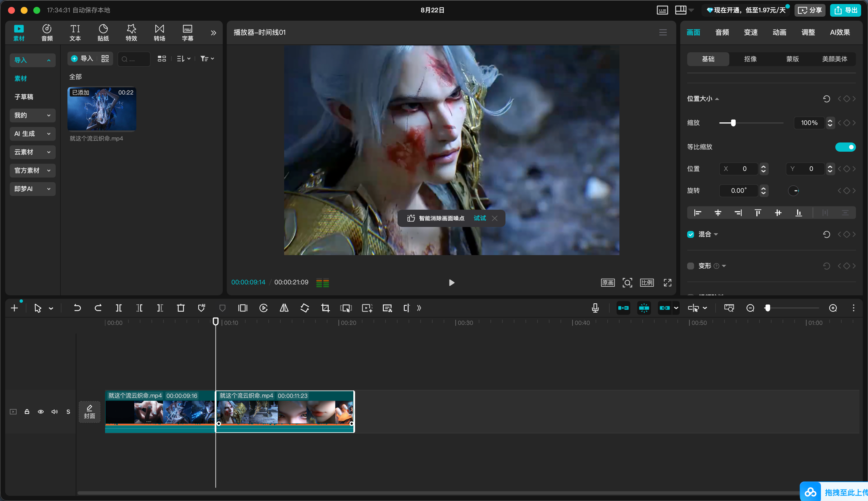Open the 贴纸 stickers panel
Screen dimensions: 868x501
click(103, 33)
